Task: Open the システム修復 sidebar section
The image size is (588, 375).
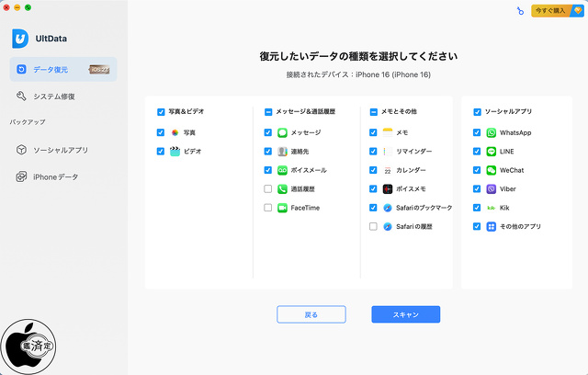Action: tap(63, 97)
